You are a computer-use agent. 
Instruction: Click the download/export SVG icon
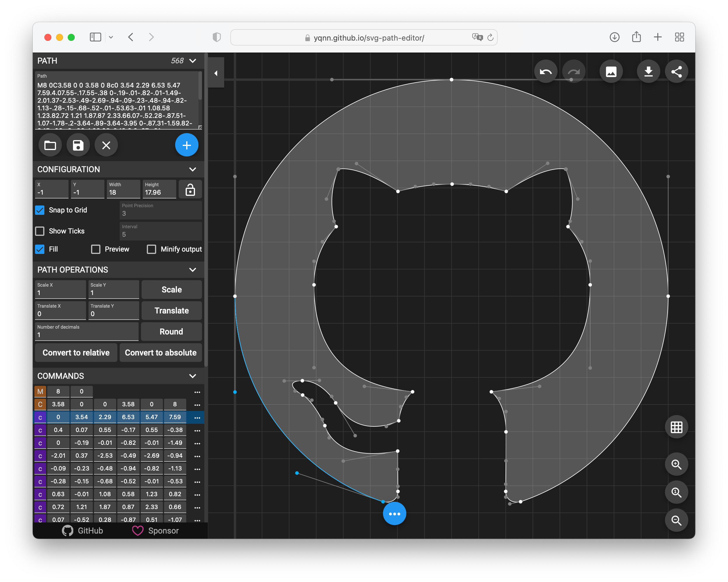coord(648,72)
